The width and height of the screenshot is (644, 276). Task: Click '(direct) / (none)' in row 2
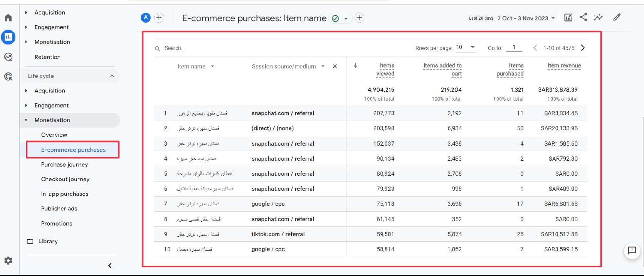point(272,128)
